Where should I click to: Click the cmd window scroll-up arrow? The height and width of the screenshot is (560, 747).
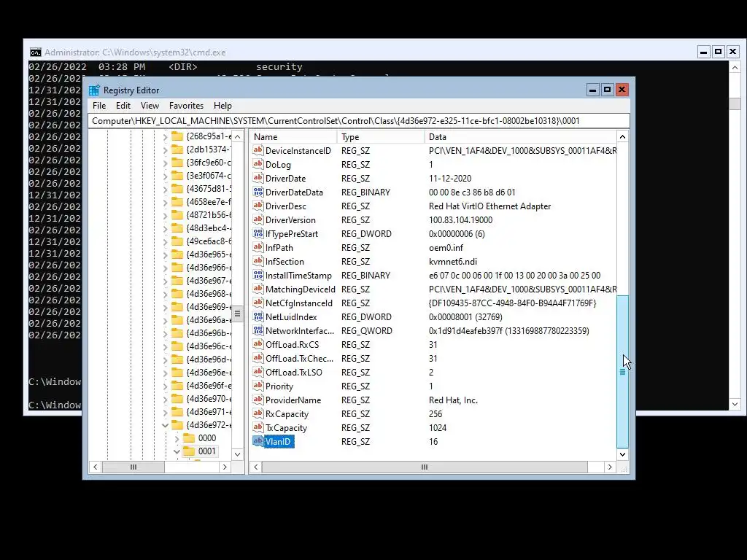735,68
